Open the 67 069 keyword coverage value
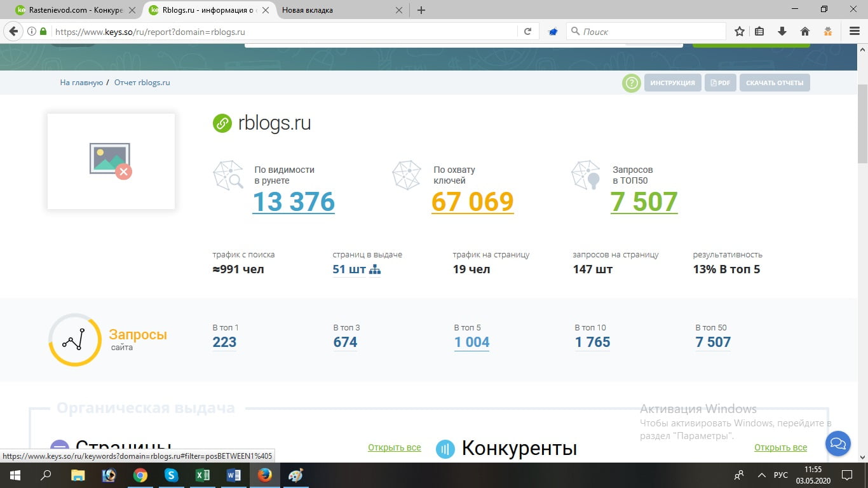Viewport: 868px width, 488px height. pyautogui.click(x=472, y=202)
